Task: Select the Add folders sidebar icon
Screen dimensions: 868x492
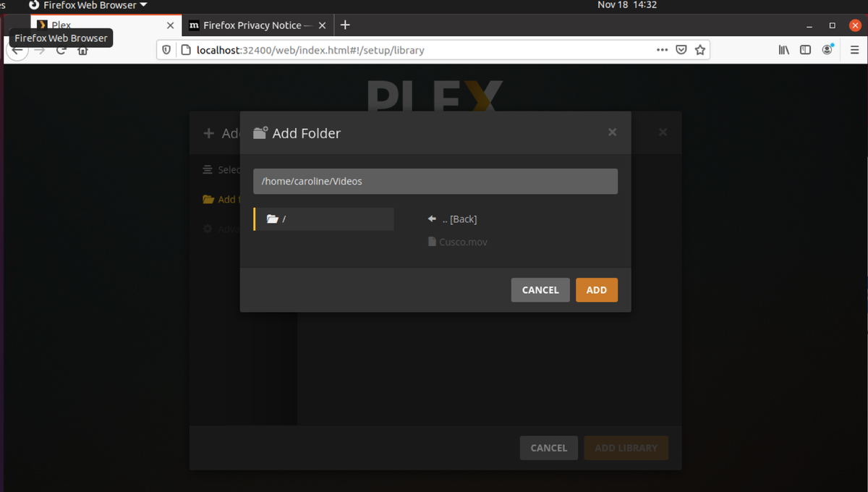Action: pos(207,199)
